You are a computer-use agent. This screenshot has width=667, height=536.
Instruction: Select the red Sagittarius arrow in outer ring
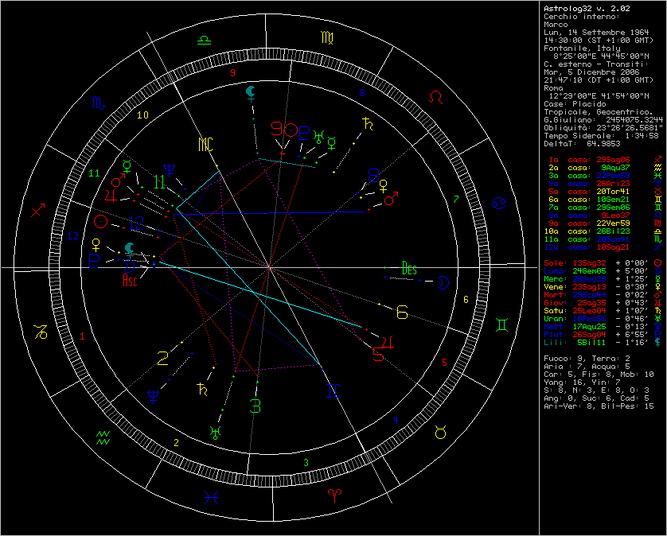pyautogui.click(x=38, y=210)
